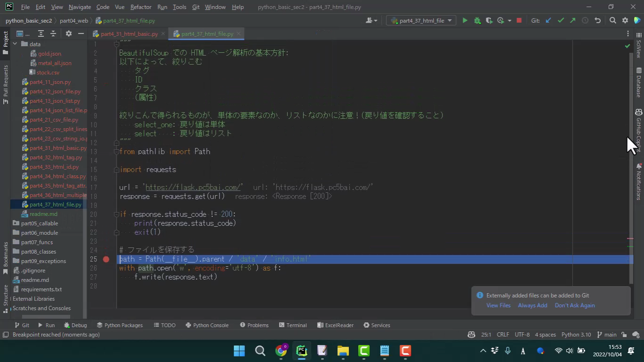Switch to part4_31_html_basic.py editor tab
644x362 pixels.
(x=129, y=34)
